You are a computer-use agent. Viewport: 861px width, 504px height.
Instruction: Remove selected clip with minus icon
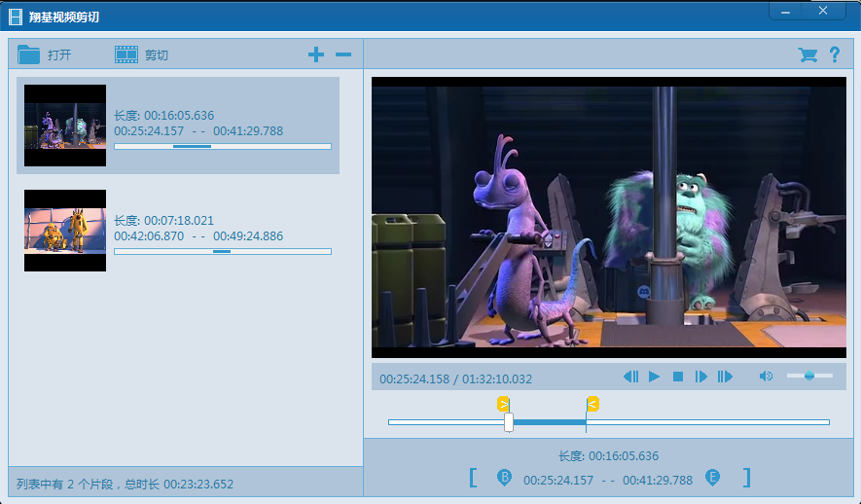click(343, 55)
